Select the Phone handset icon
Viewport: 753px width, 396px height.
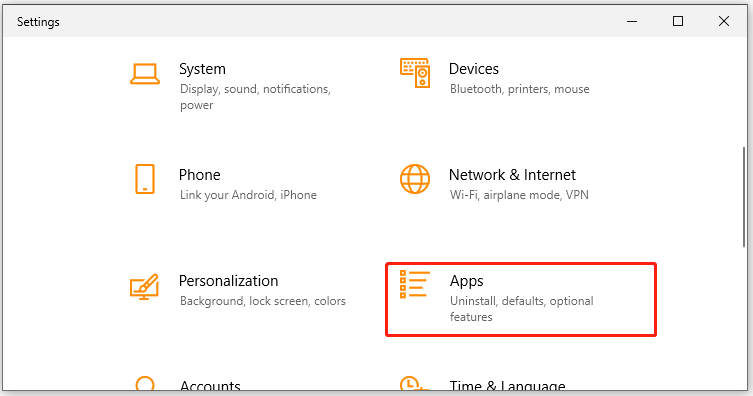coord(145,179)
